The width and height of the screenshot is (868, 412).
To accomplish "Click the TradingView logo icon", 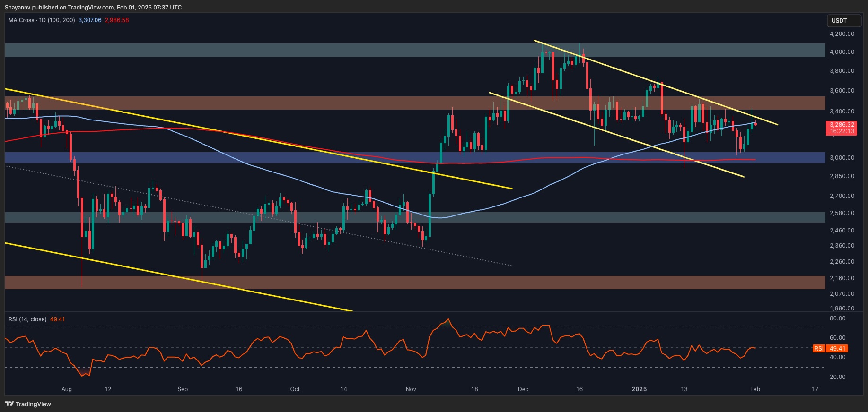I will point(9,404).
